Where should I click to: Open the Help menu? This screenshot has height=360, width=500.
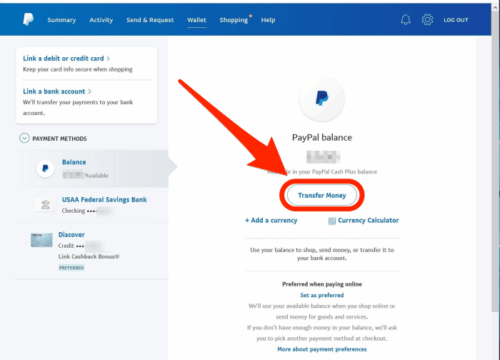tap(268, 20)
